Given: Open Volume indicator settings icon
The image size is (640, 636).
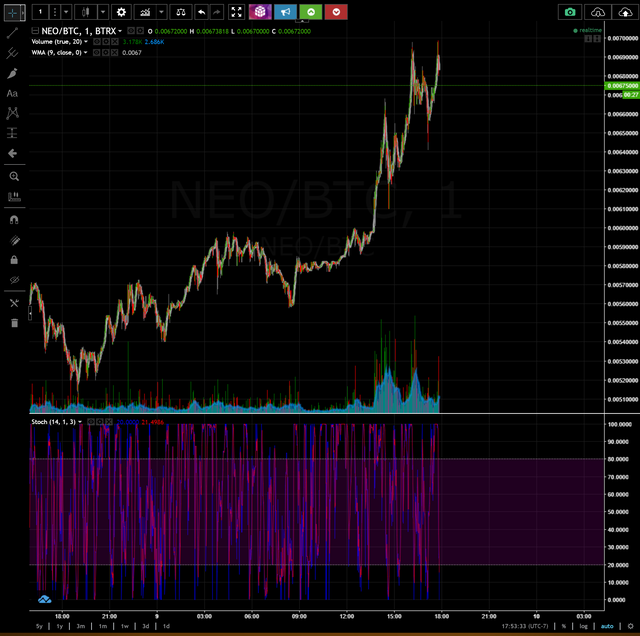Looking at the screenshot, I should pos(106,42).
